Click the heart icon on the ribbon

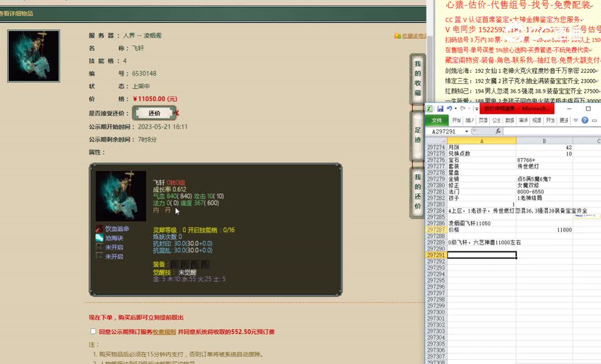(576, 120)
